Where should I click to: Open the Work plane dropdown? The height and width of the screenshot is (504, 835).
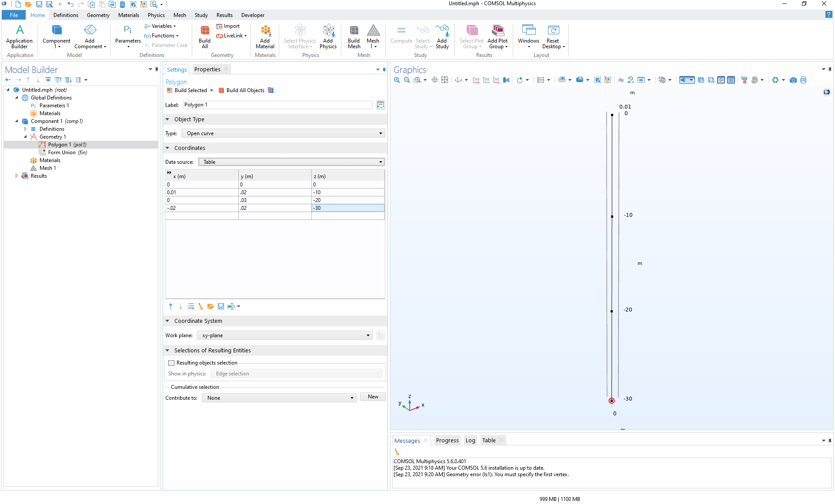285,335
